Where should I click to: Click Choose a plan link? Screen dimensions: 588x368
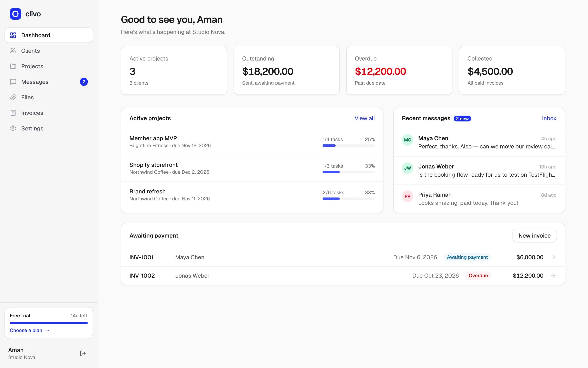(29, 330)
